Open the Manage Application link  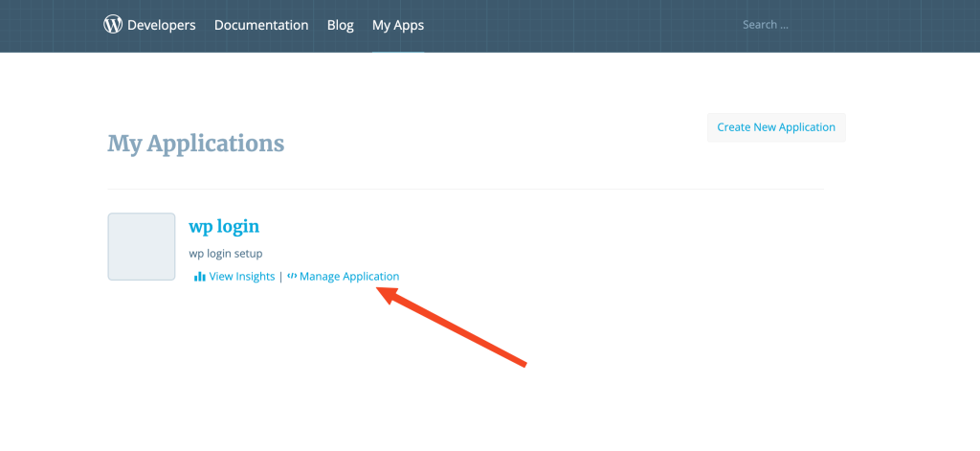tap(349, 277)
